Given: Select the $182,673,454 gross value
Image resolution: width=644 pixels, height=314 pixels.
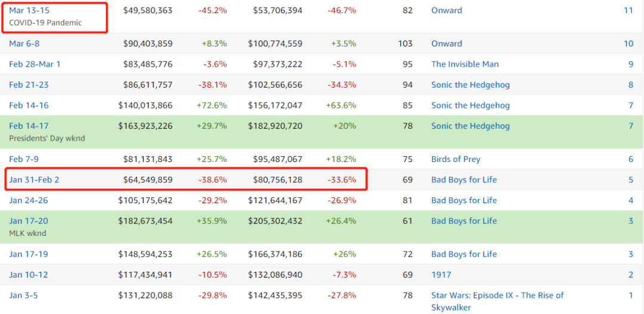Looking at the screenshot, I should pyautogui.click(x=145, y=221).
